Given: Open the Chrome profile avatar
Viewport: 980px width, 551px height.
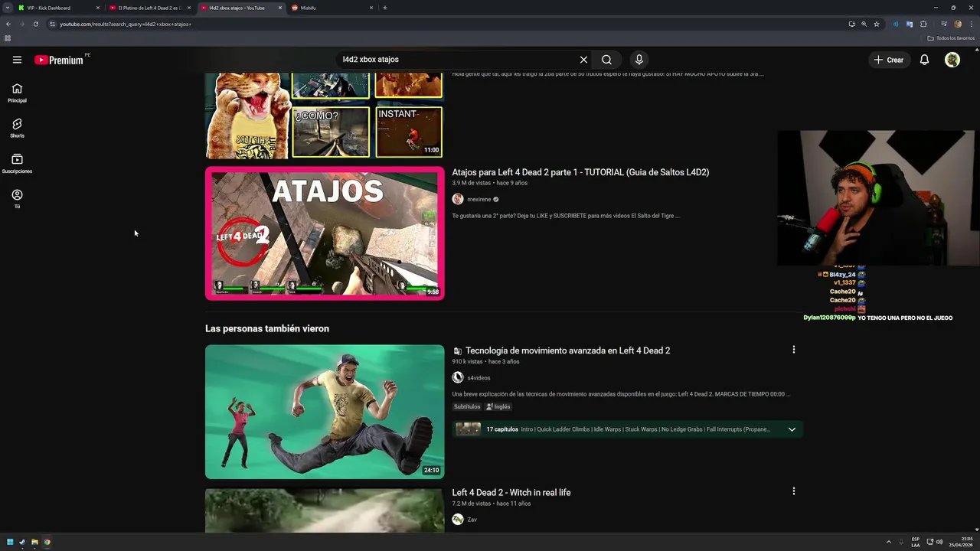Looking at the screenshot, I should click(x=958, y=24).
